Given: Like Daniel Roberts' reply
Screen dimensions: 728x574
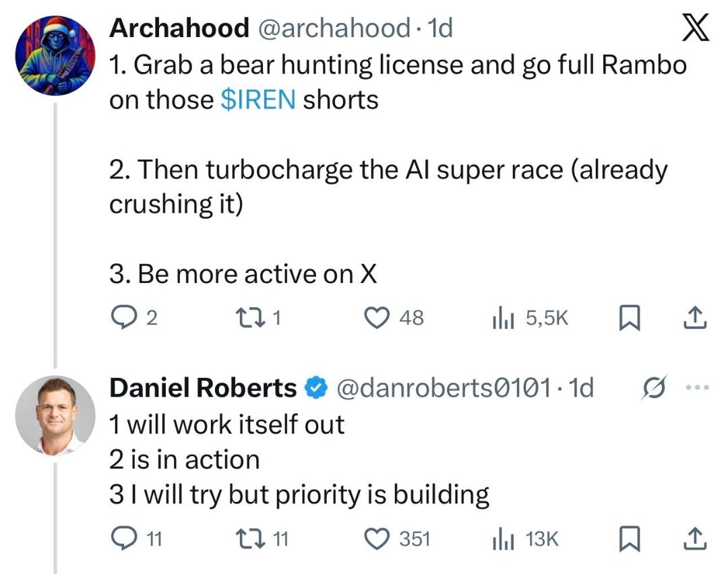Looking at the screenshot, I should click(x=379, y=538).
